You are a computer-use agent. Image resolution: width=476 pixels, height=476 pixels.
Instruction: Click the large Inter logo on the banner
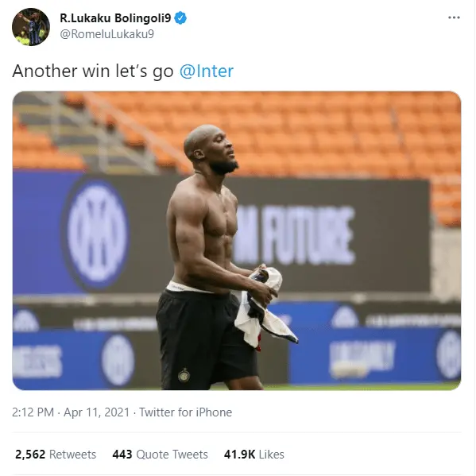coord(97,233)
